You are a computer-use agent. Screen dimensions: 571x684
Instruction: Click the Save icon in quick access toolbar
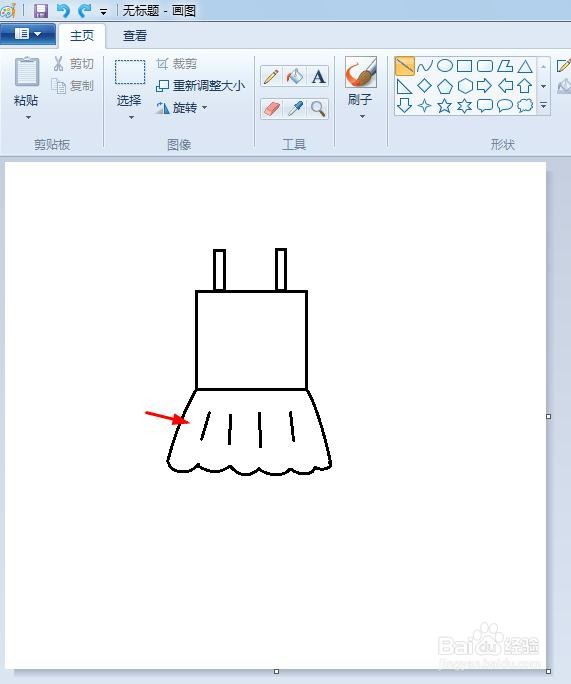(x=41, y=10)
